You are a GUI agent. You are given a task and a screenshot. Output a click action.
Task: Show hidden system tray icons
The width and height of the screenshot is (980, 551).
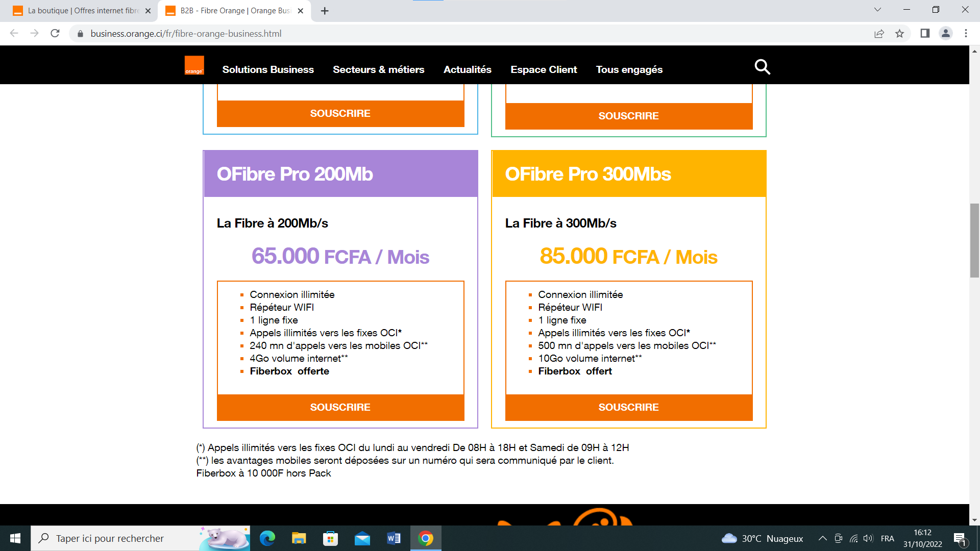point(822,538)
